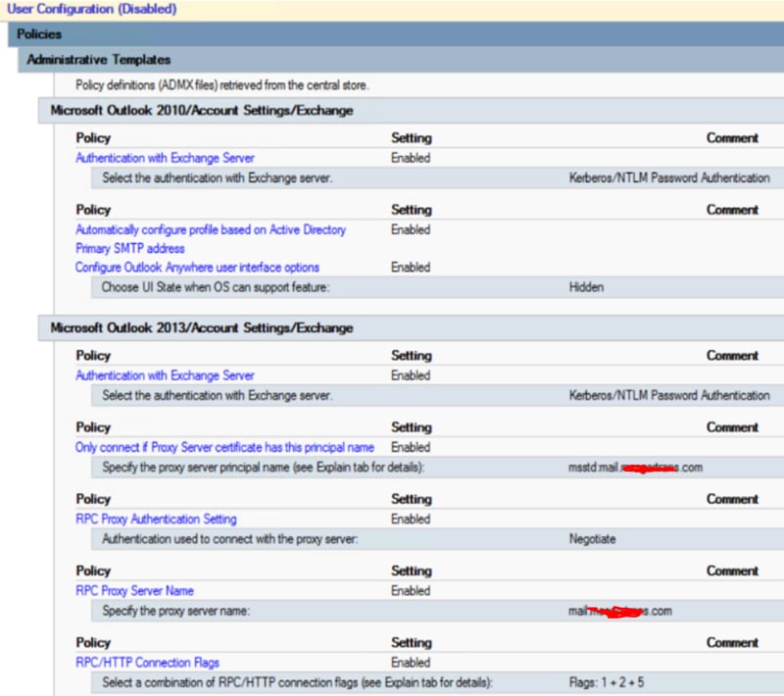Select 'Select the authentication with Exchange server.' under Outlook 2010
Image resolution: width=784 pixels, height=696 pixels.
coord(218,178)
